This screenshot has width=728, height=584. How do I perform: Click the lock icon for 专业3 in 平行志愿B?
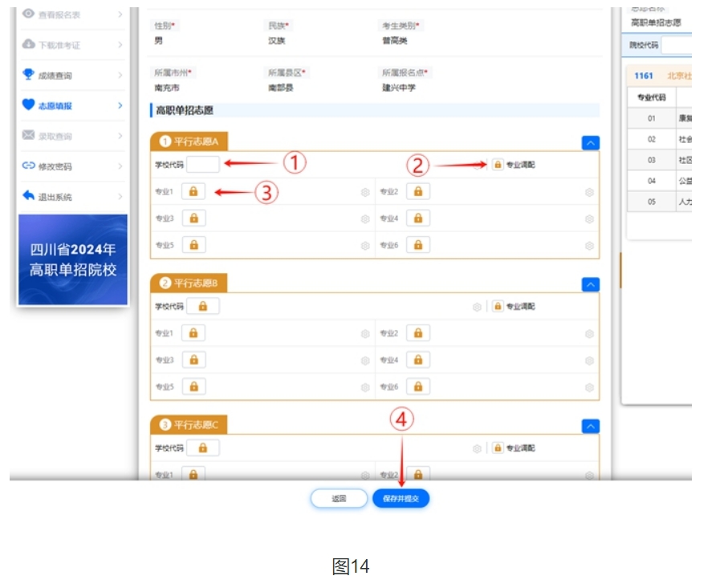pos(193,360)
